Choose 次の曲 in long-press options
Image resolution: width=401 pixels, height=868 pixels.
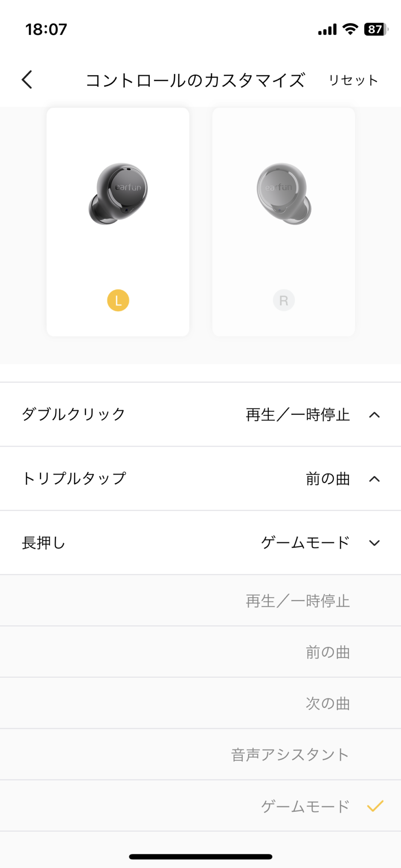328,703
